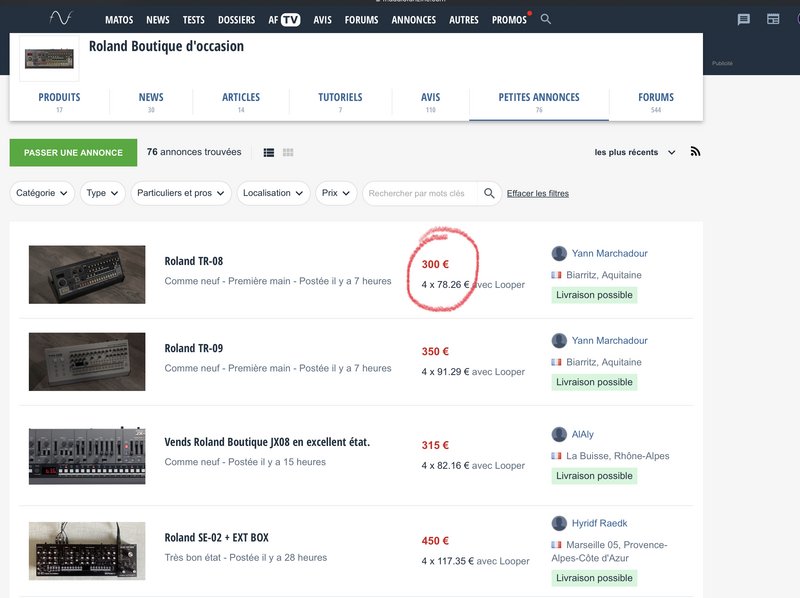The width and height of the screenshot is (800, 598).
Task: Open the AVIS top menu
Action: [x=322, y=20]
